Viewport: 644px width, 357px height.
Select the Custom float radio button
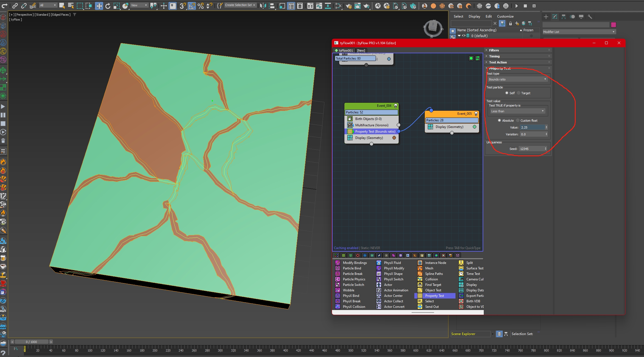[518, 121]
